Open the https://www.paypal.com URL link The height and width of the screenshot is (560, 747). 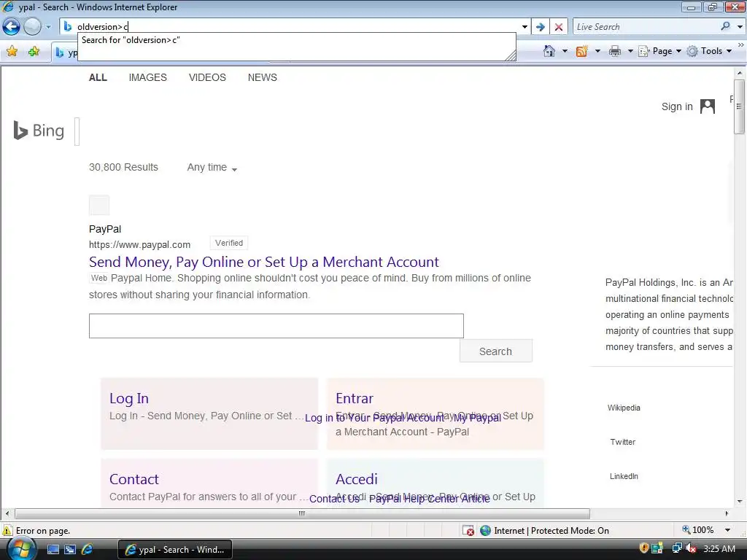(139, 245)
